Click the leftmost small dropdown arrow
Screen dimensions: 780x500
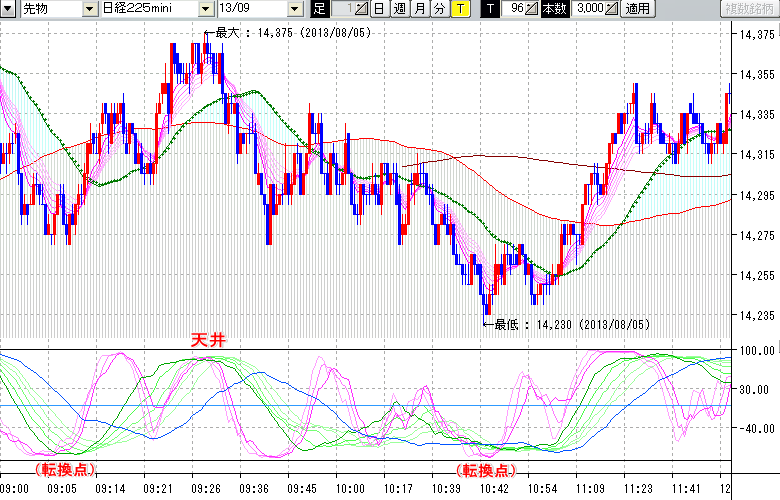pos(9,9)
